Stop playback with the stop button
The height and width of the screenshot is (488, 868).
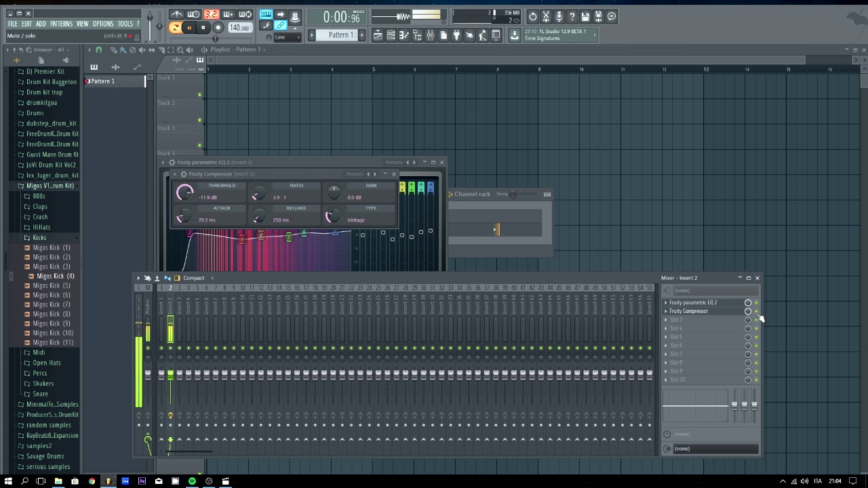click(203, 28)
